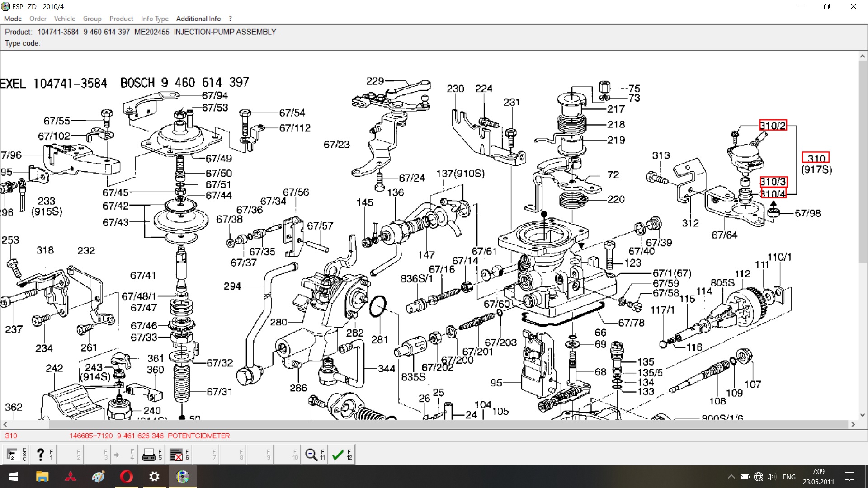The height and width of the screenshot is (488, 868).
Task: Select part 310/4 in diagram
Action: (x=773, y=193)
